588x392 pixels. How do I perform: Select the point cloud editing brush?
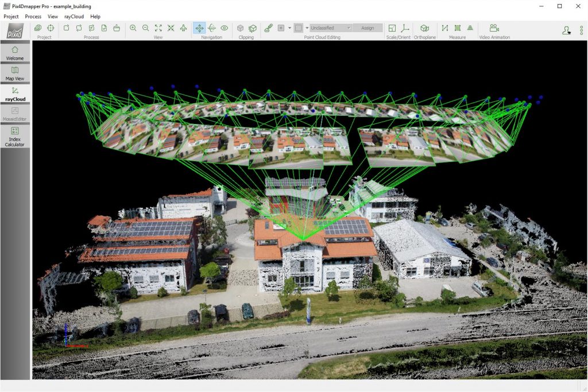point(268,28)
